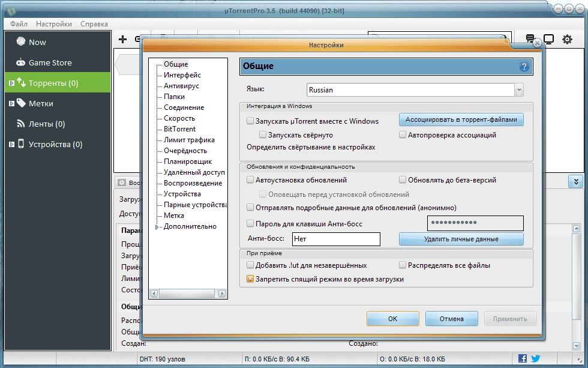Select Парные устройства in settings tree
The height and width of the screenshot is (368, 588).
(x=195, y=205)
